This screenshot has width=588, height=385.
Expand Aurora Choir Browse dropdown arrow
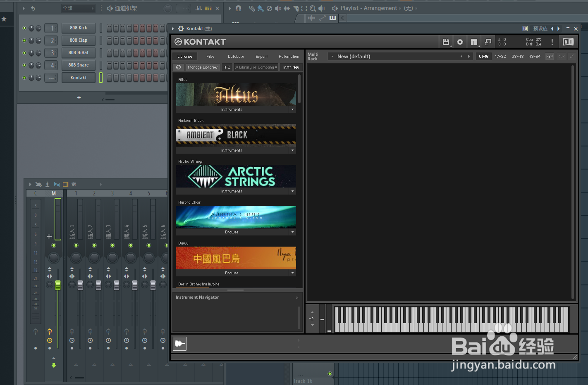coord(292,232)
